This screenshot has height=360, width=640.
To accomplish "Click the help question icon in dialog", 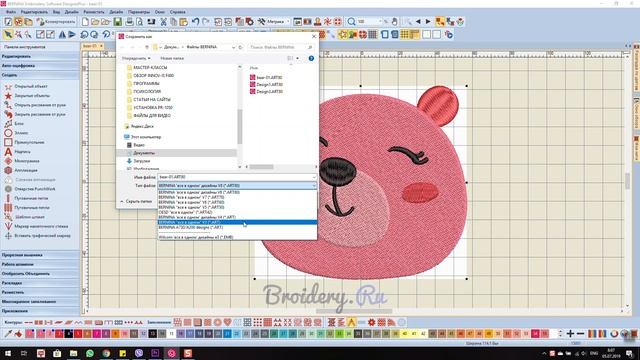I will (311, 58).
